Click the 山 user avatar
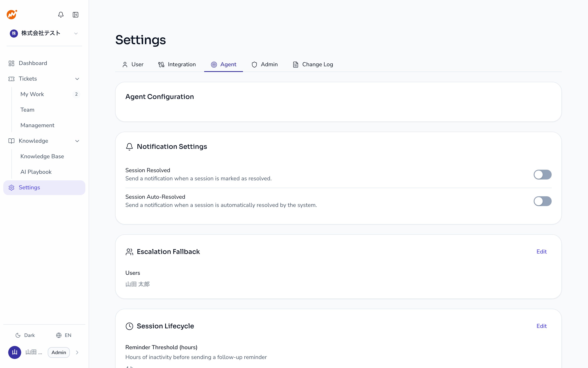The width and height of the screenshot is (588, 368). pyautogui.click(x=14, y=352)
